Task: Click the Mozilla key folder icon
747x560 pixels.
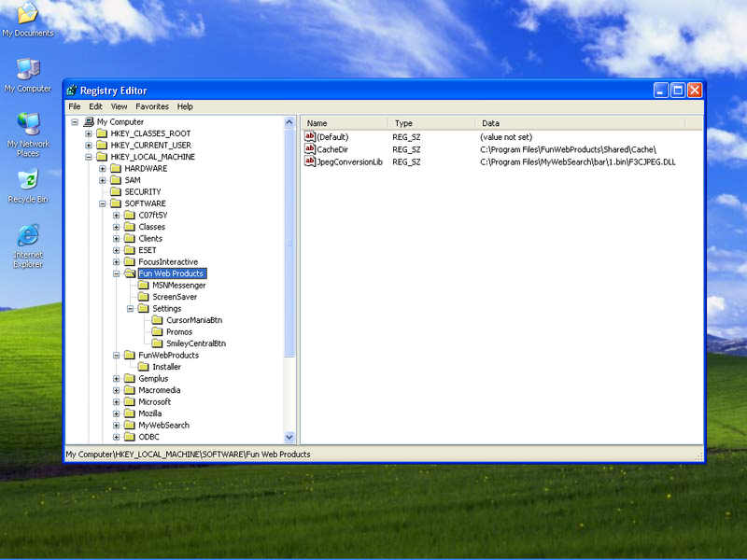Action: 130,413
